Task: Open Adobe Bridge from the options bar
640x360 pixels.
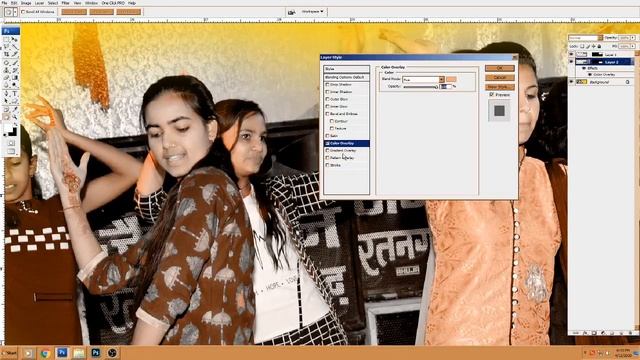Action: [291, 12]
